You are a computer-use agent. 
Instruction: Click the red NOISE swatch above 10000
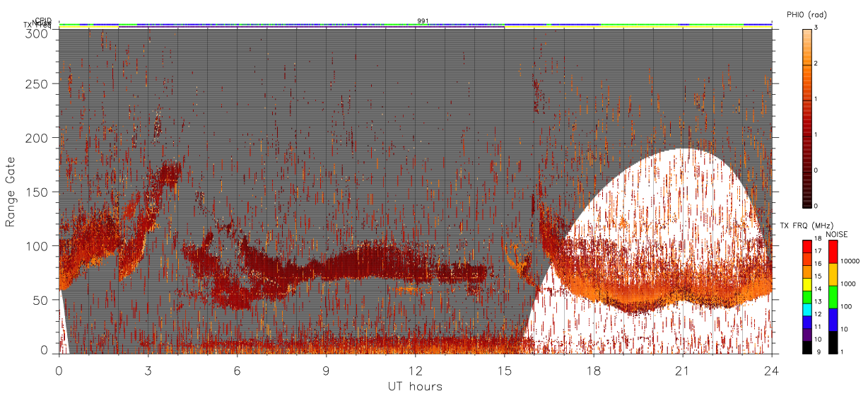click(834, 252)
